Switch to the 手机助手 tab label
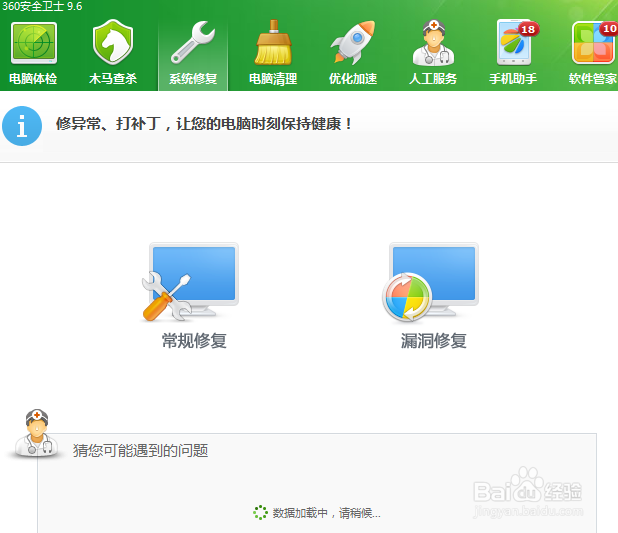The image size is (618, 533). (513, 78)
